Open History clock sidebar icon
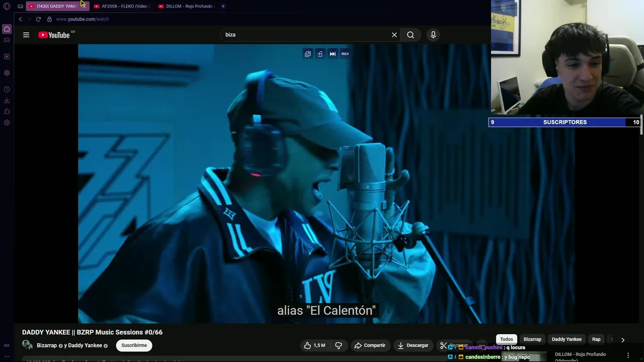Screen dimensions: 644x362 point(7,89)
